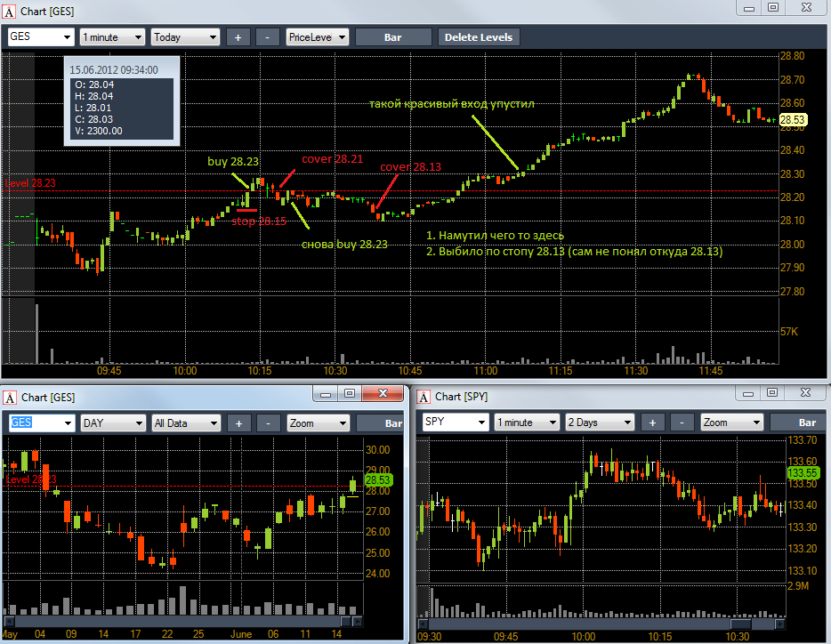831x644 pixels.
Task: Click the minus button in the daily GES chart toolbar
Action: pos(268,423)
